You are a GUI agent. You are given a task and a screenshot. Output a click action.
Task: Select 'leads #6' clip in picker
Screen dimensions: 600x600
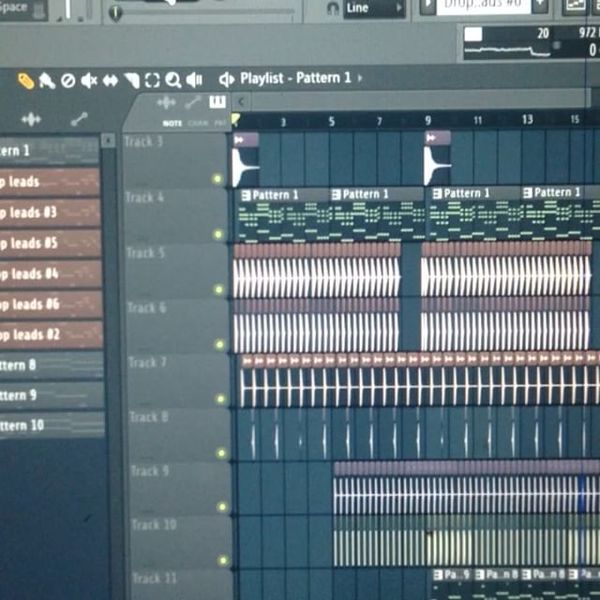(51, 304)
